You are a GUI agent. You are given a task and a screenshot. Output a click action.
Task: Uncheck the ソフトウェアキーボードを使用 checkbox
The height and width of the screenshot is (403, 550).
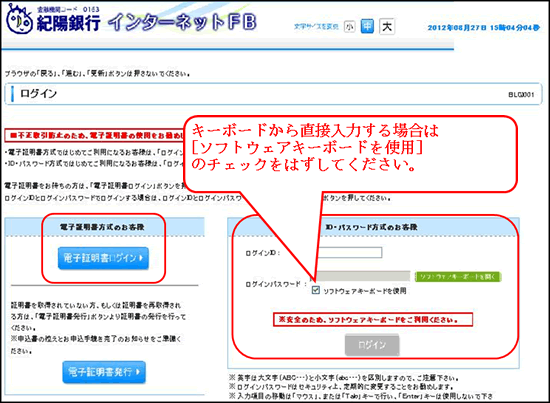(316, 290)
